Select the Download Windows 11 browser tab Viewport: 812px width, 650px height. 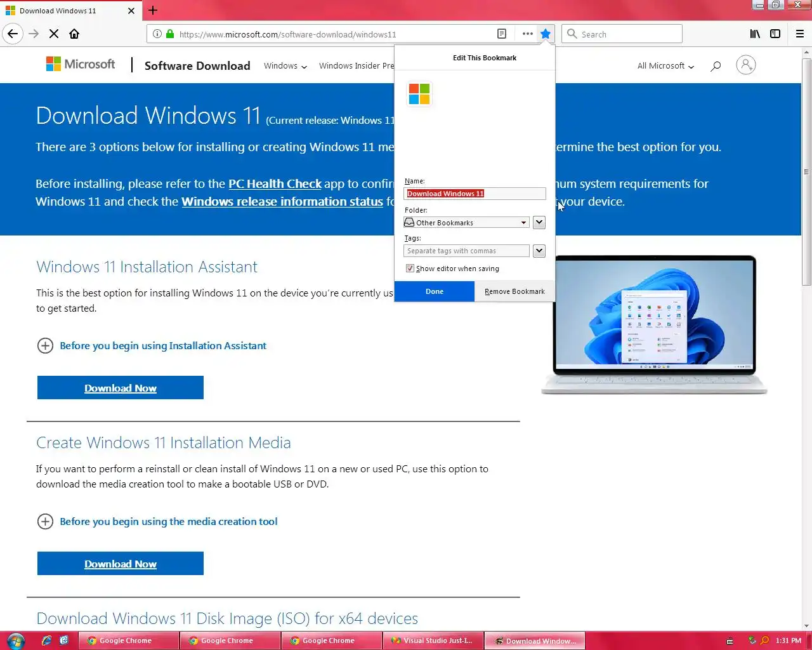pos(70,11)
